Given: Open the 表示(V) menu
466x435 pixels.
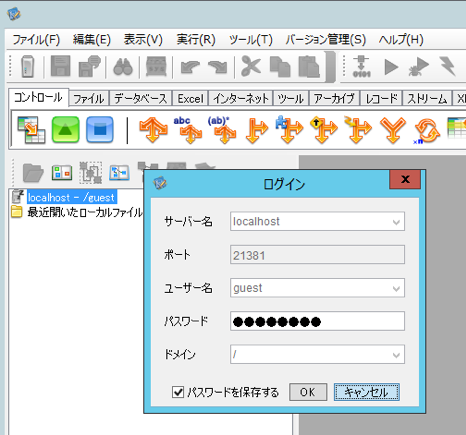Looking at the screenshot, I should pyautogui.click(x=143, y=40).
